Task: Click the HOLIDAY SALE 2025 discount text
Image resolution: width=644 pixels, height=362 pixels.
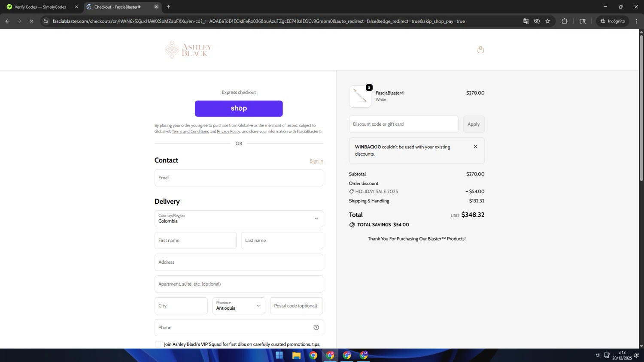Action: click(377, 192)
